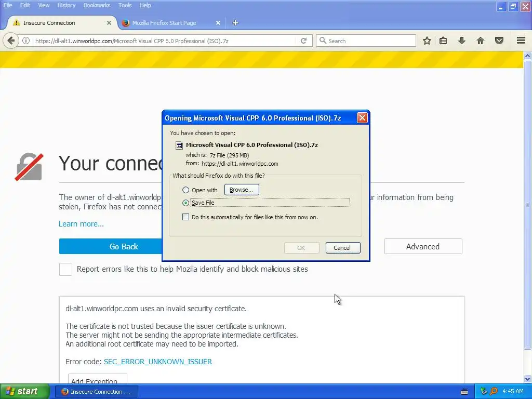Open the Tools menu

[x=125, y=5]
